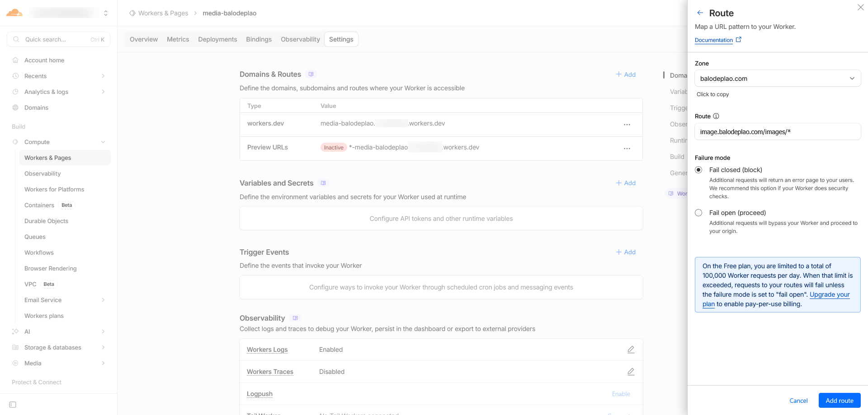Collapse the Compute section in sidebar
Image resolution: width=868 pixels, height=415 pixels.
click(103, 142)
